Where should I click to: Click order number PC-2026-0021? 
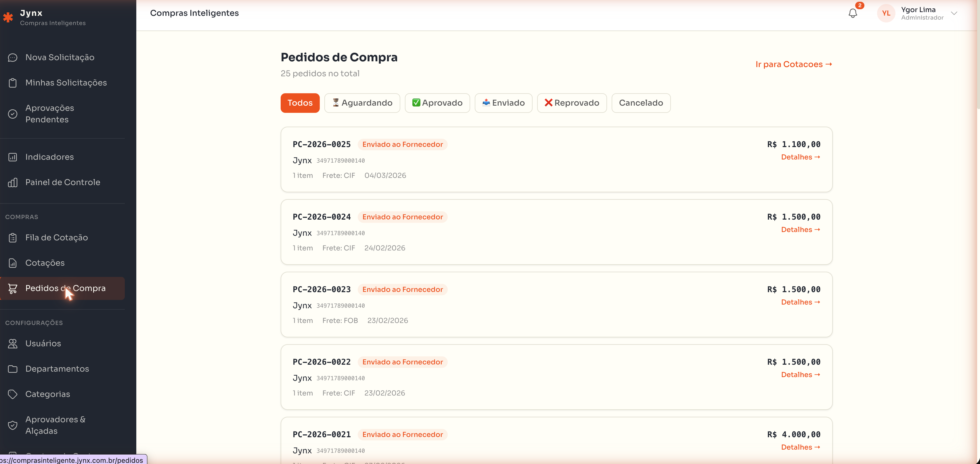tap(321, 435)
